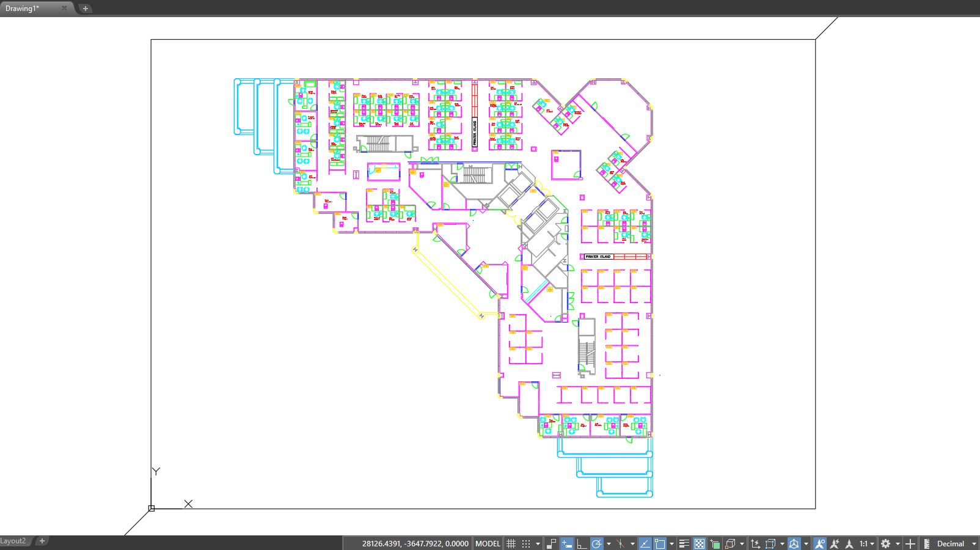Open the 1:1 annotation scale list
980x550 pixels.
867,543
